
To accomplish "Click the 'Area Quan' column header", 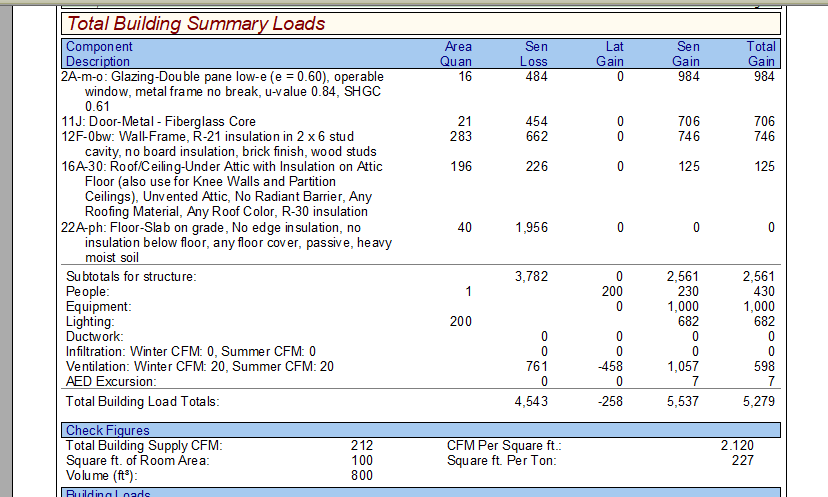I will point(456,54).
